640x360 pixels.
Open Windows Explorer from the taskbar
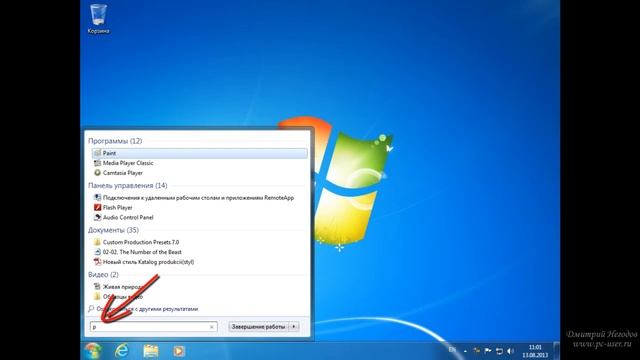coord(151,351)
